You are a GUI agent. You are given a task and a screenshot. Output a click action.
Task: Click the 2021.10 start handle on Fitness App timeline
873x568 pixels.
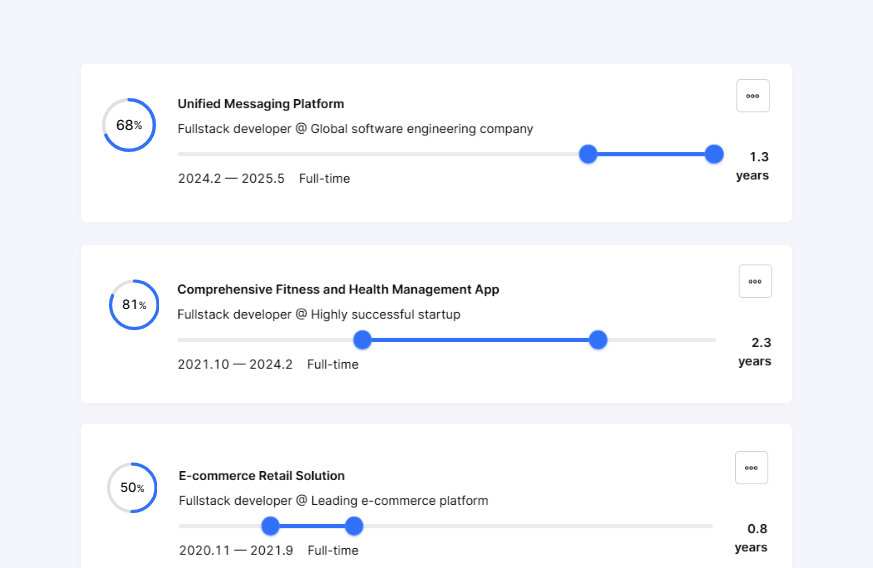click(x=362, y=340)
